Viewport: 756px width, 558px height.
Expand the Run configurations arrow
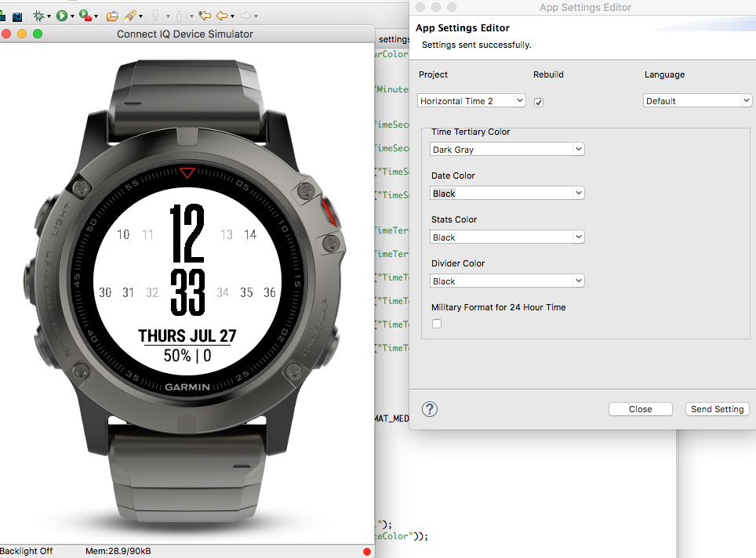tap(72, 16)
